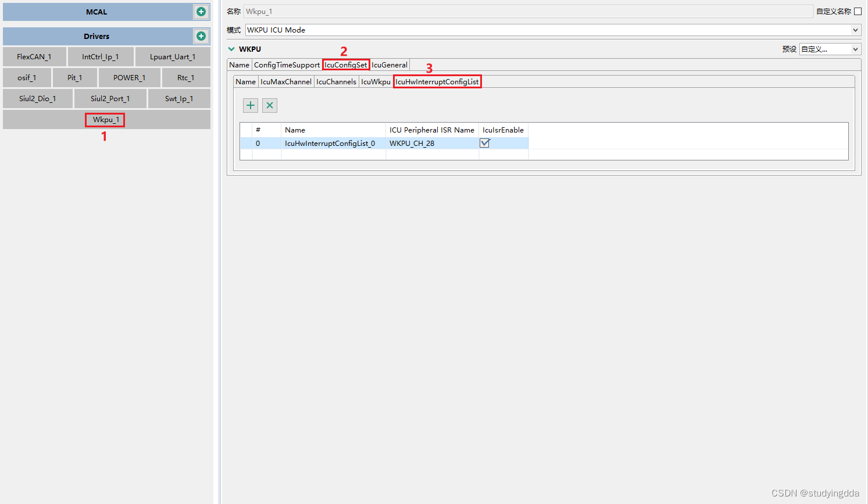Click the ICU Peripheral ISR Name column header
The image size is (868, 504).
432,130
